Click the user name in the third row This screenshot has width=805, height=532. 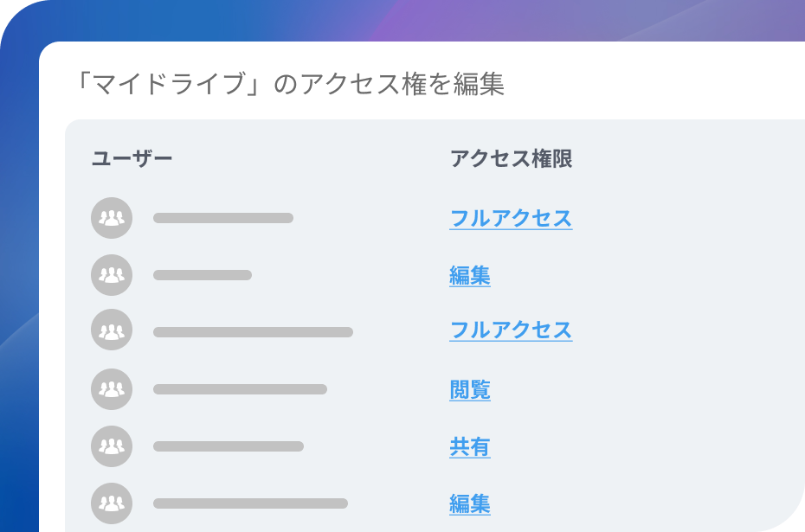253,331
